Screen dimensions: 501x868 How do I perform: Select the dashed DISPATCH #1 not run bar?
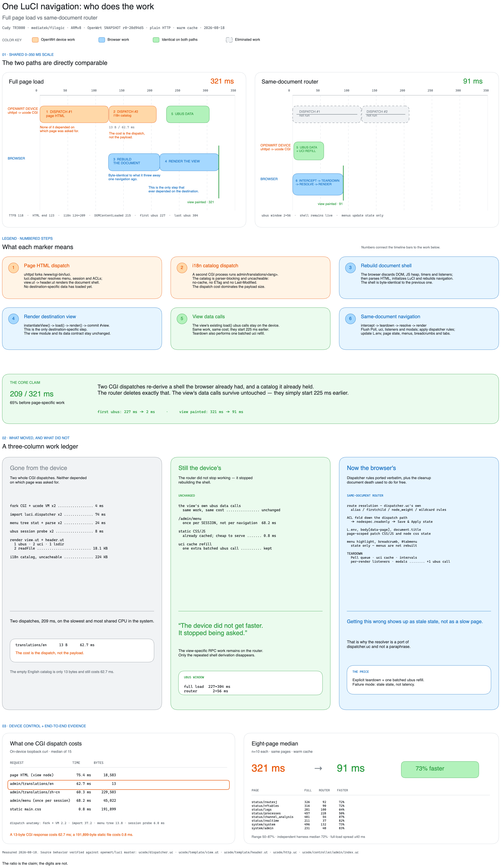(x=327, y=114)
